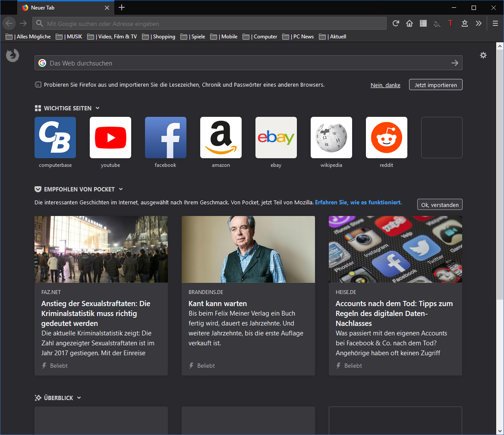Screen dimensions: 504x435
Task: Reload the current page
Action: (x=396, y=23)
